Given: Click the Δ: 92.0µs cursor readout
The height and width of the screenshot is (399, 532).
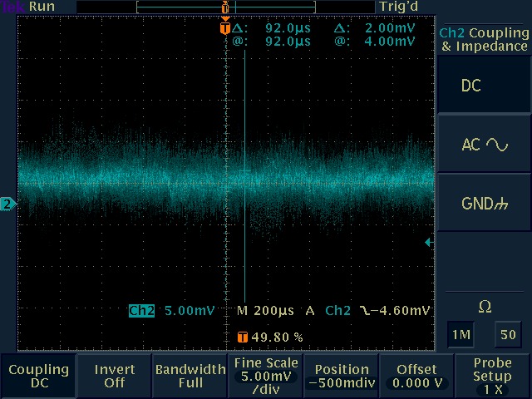Looking at the screenshot, I should (272, 27).
